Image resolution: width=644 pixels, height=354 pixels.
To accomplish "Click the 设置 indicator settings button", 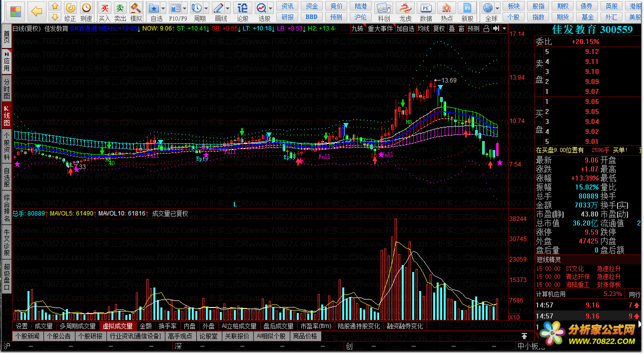I will click(x=21, y=326).
